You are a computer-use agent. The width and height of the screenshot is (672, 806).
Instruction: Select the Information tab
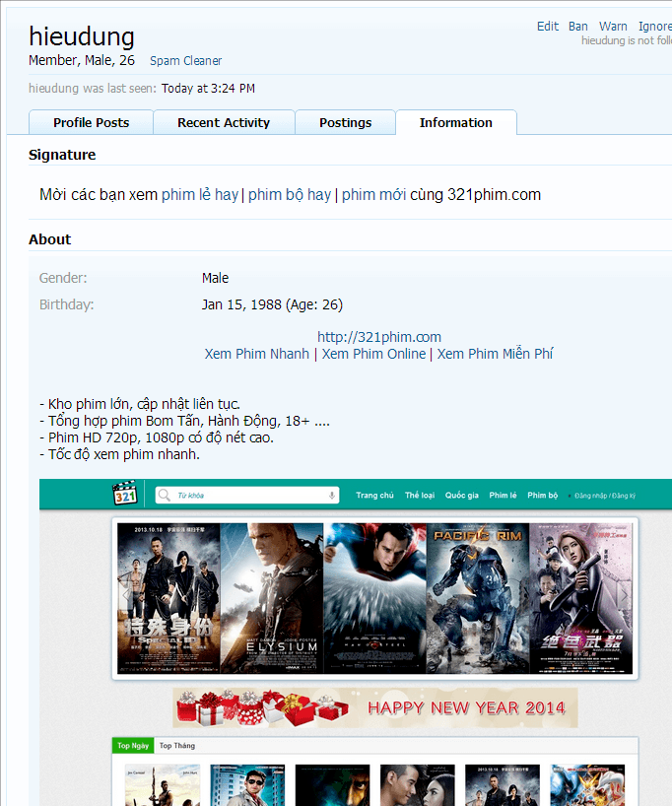pos(456,122)
